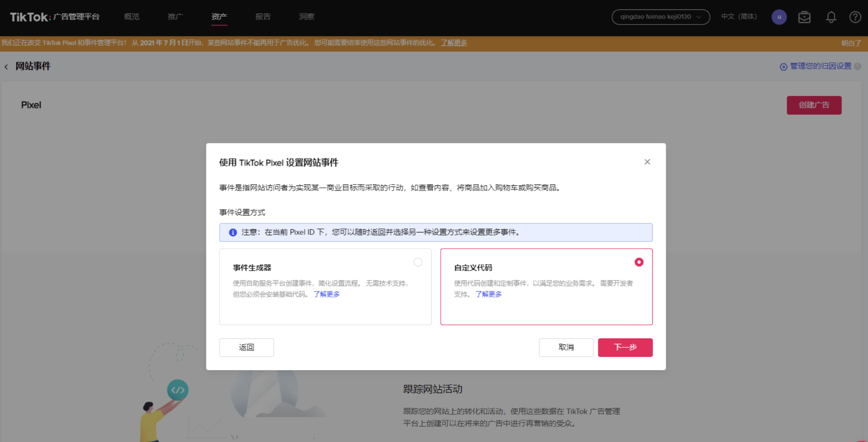Open the 报告 menu tab
This screenshot has height=442, width=868.
pyautogui.click(x=263, y=17)
